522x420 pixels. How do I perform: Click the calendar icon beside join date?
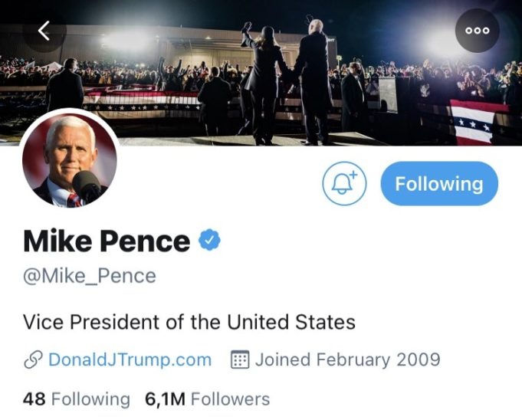[241, 359]
